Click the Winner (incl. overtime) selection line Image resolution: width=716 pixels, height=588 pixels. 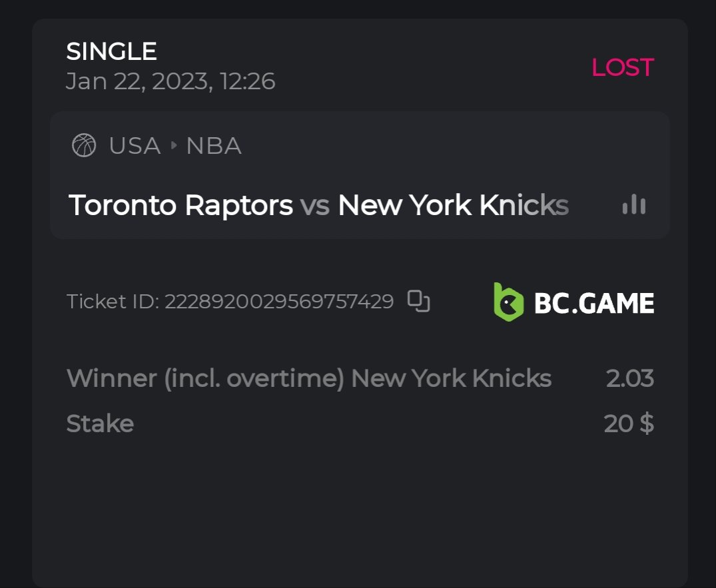(x=309, y=378)
